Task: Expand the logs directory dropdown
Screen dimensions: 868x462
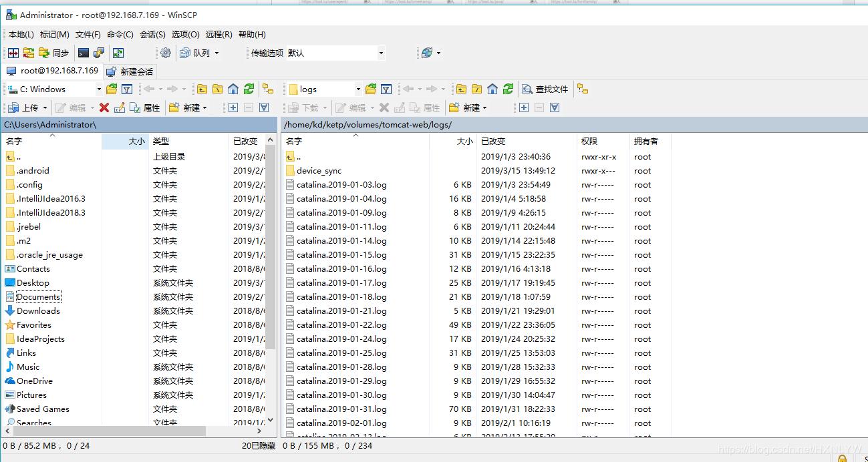Action: (358, 89)
